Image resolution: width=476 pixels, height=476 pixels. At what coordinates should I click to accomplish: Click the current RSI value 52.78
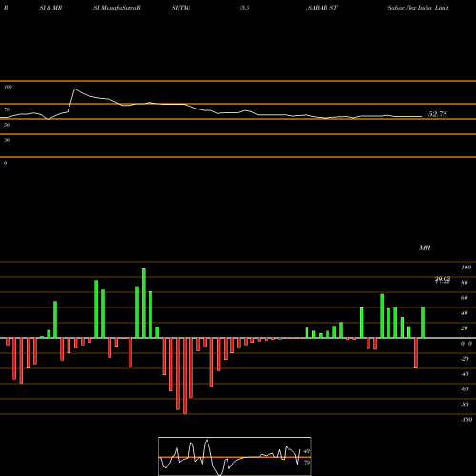(x=438, y=114)
